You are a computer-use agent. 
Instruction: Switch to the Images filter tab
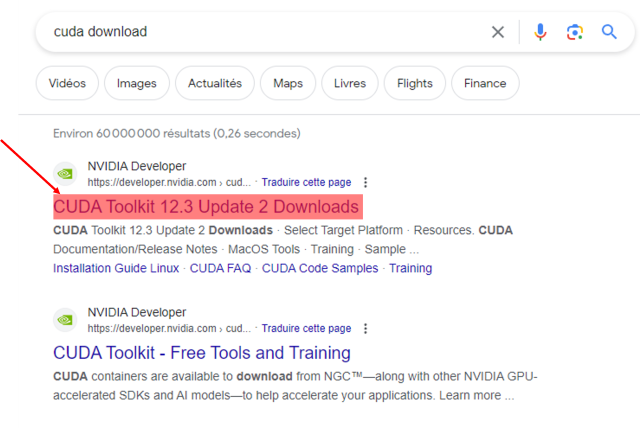pos(137,83)
